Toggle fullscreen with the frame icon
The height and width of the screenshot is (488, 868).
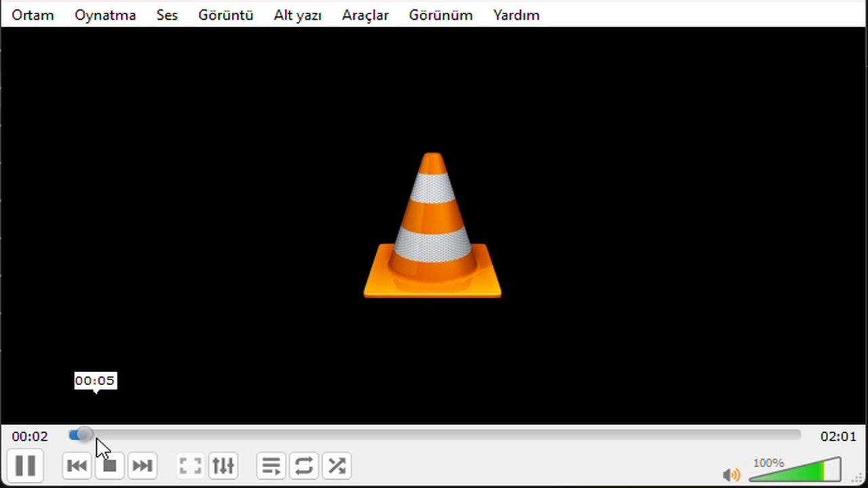click(x=190, y=466)
